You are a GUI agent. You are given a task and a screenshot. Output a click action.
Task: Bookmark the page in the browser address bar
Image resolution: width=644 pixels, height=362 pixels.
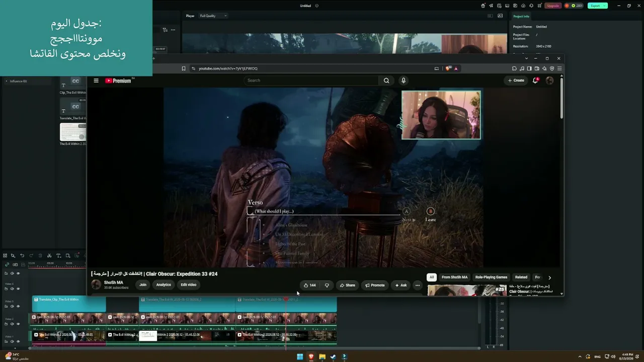click(184, 68)
